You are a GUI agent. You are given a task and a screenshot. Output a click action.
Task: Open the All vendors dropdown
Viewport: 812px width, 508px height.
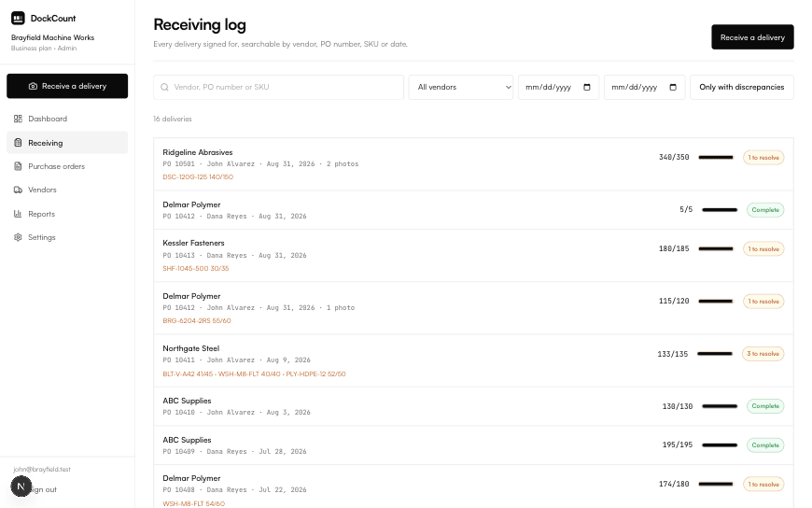[461, 87]
